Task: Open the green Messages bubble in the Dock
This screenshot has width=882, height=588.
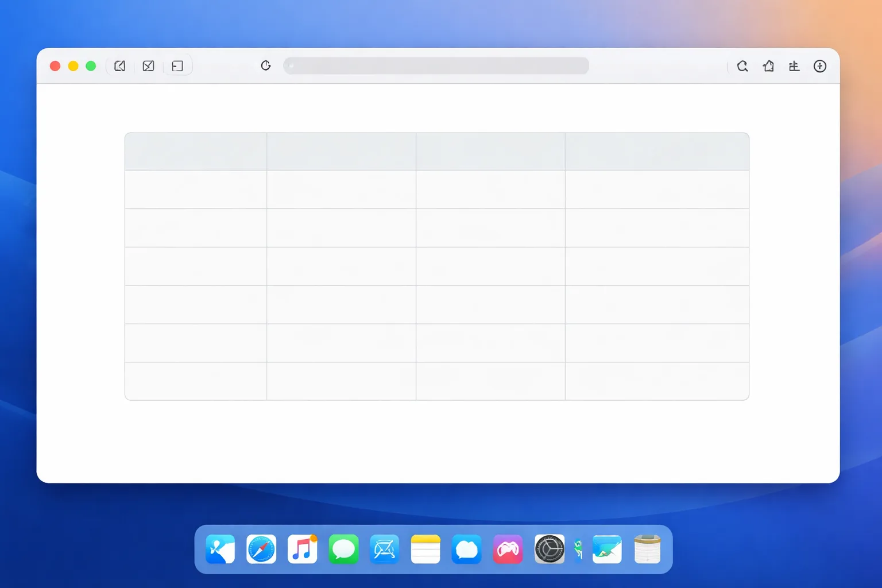Action: point(343,550)
